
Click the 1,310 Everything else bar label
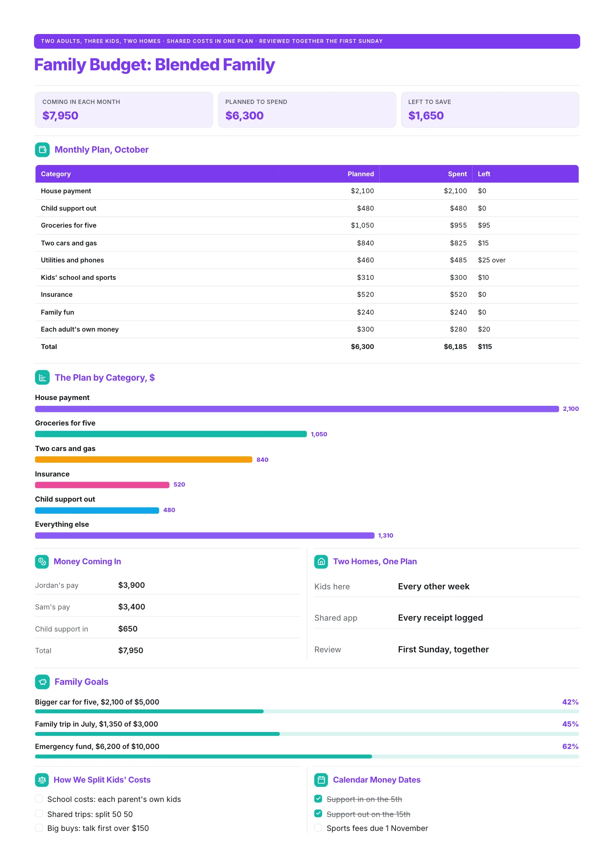coord(385,536)
